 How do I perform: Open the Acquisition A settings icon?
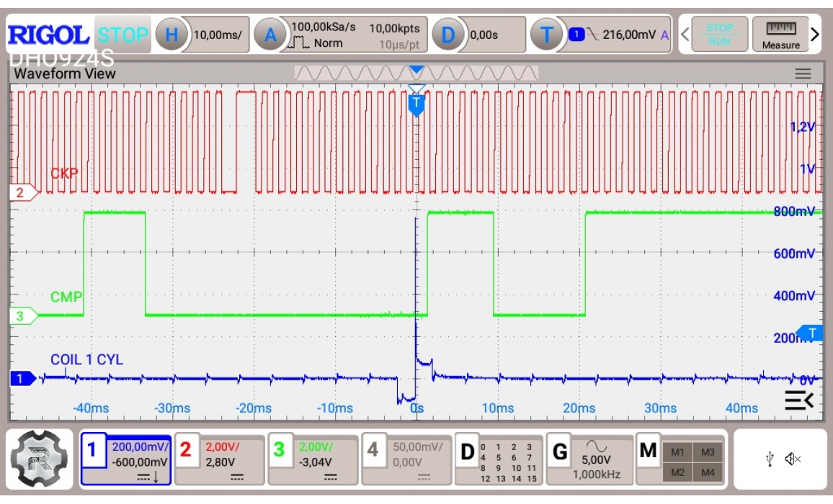(270, 35)
